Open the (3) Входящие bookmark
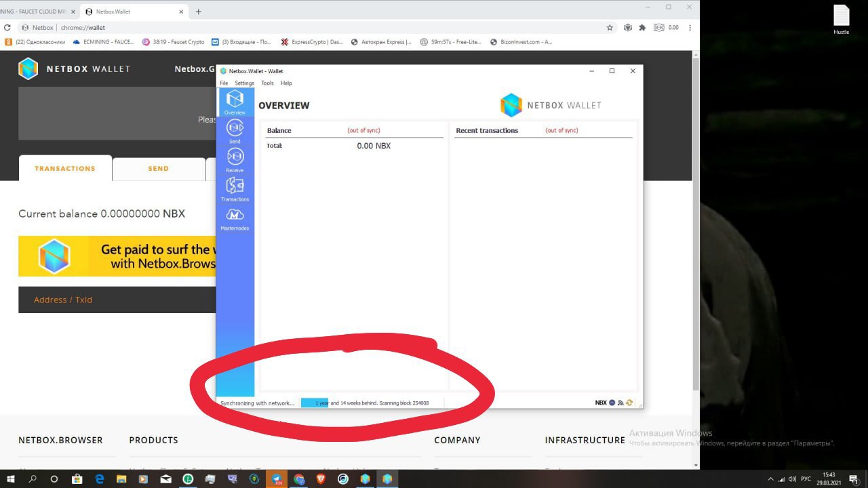The image size is (868, 488). (242, 41)
